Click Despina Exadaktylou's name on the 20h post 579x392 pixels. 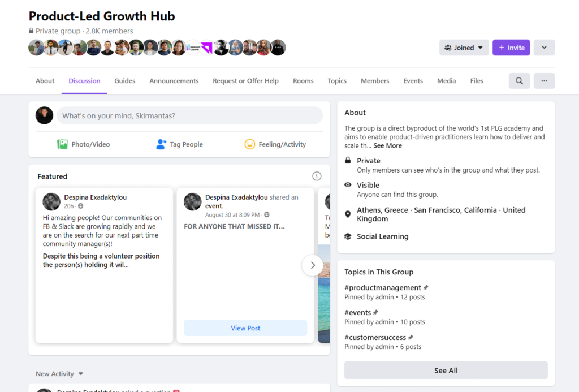[95, 197]
